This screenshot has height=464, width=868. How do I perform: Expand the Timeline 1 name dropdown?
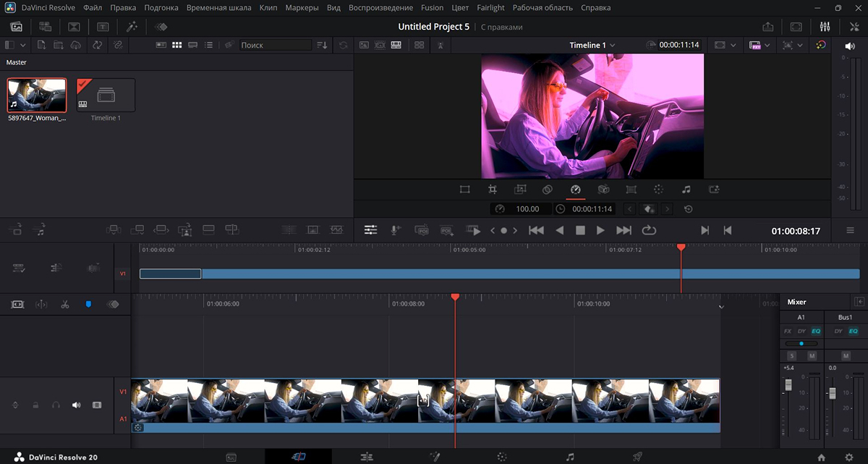[592, 45]
